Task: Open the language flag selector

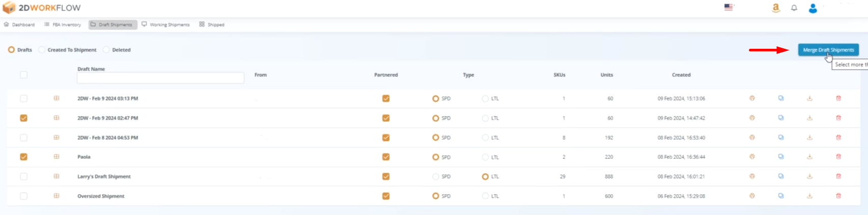Action: (729, 8)
